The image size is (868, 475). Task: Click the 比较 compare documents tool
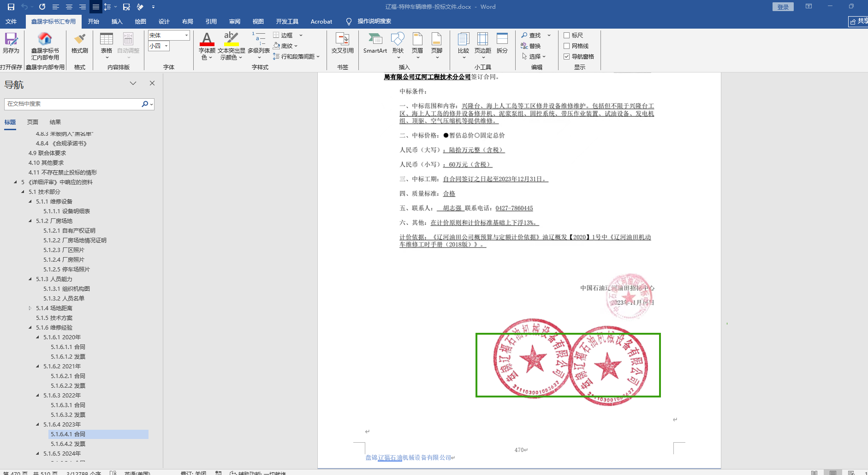(x=464, y=46)
